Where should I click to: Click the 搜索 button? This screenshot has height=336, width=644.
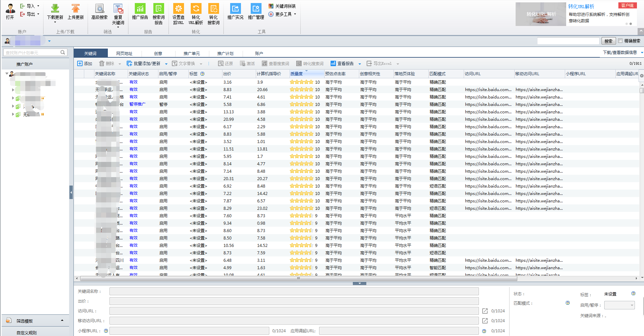[608, 41]
